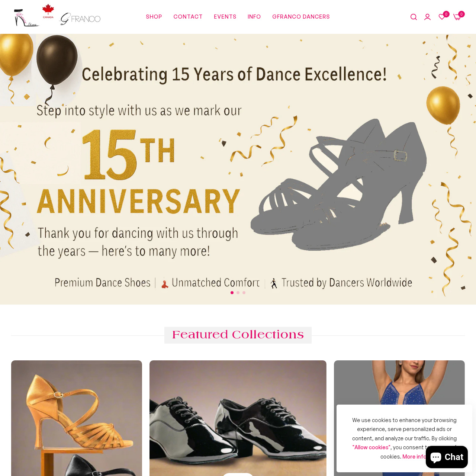Select the second carousel slide dot
The image size is (476, 476).
[x=238, y=293]
